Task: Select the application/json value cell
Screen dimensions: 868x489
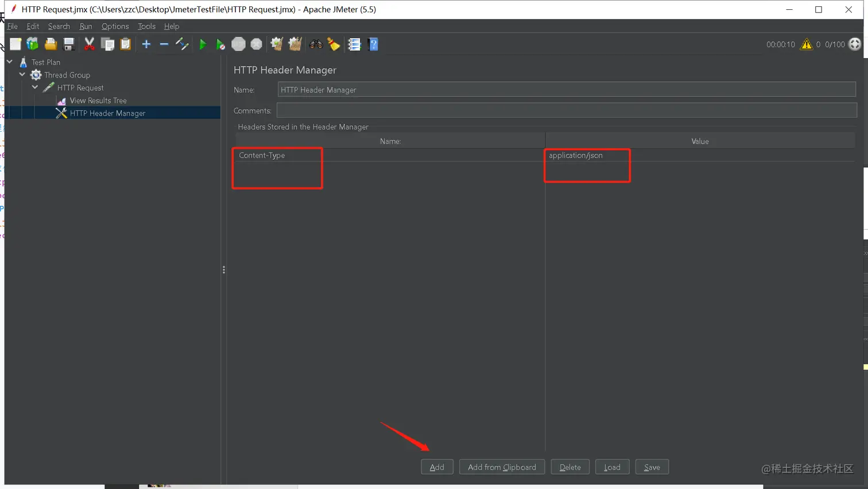Action: pos(700,155)
